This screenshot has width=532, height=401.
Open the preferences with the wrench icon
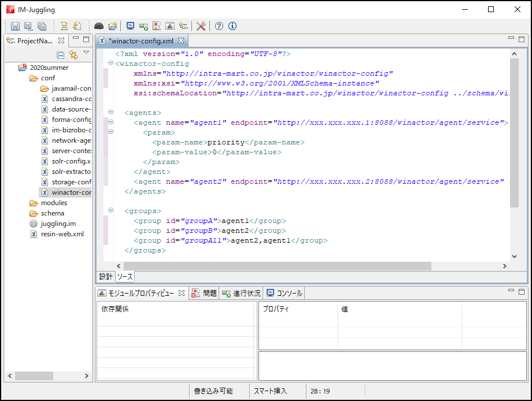point(201,26)
